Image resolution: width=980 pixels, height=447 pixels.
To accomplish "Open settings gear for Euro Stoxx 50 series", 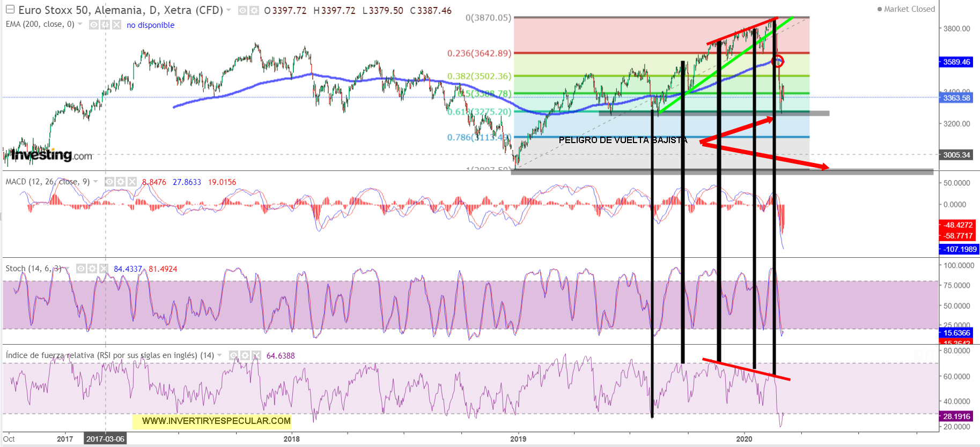I will pos(254,11).
